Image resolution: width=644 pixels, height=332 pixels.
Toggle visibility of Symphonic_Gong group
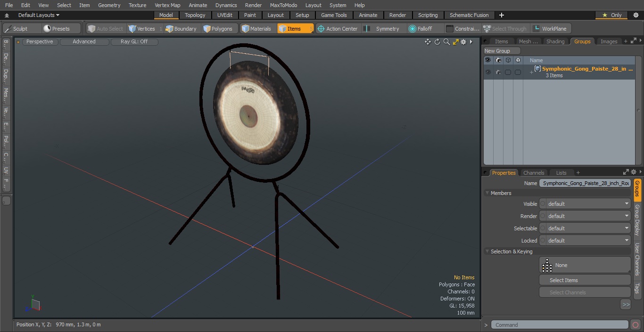488,72
